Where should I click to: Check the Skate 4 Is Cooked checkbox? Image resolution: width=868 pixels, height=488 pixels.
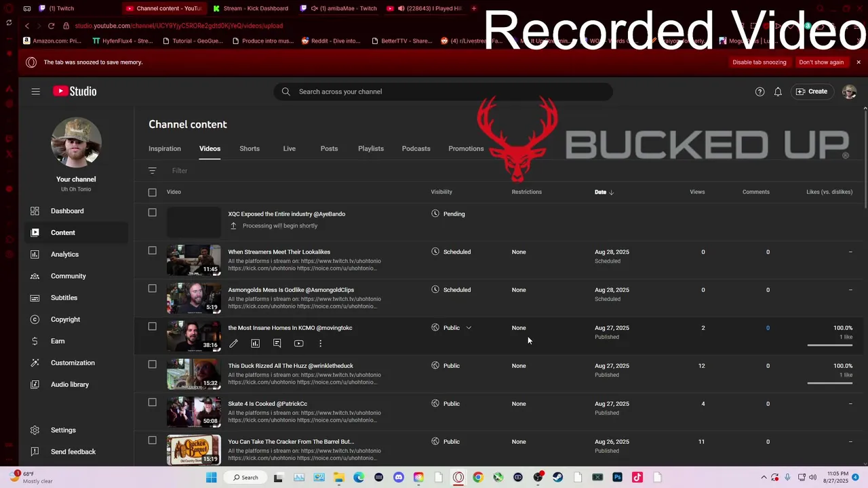pos(152,402)
